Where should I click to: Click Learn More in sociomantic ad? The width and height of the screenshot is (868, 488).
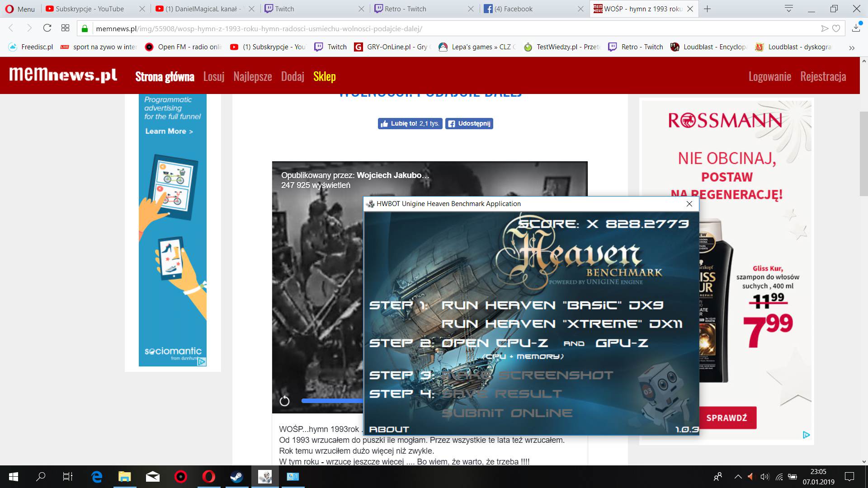tap(169, 131)
